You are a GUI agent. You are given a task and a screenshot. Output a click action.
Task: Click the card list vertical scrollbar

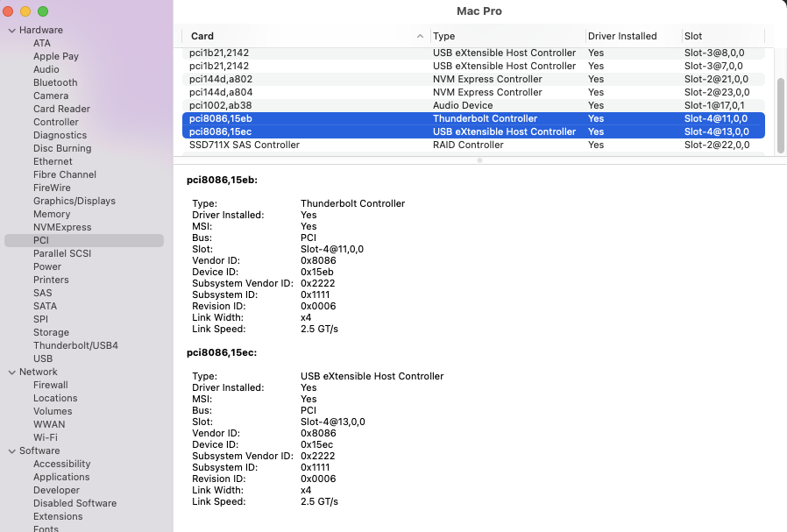pos(781,116)
